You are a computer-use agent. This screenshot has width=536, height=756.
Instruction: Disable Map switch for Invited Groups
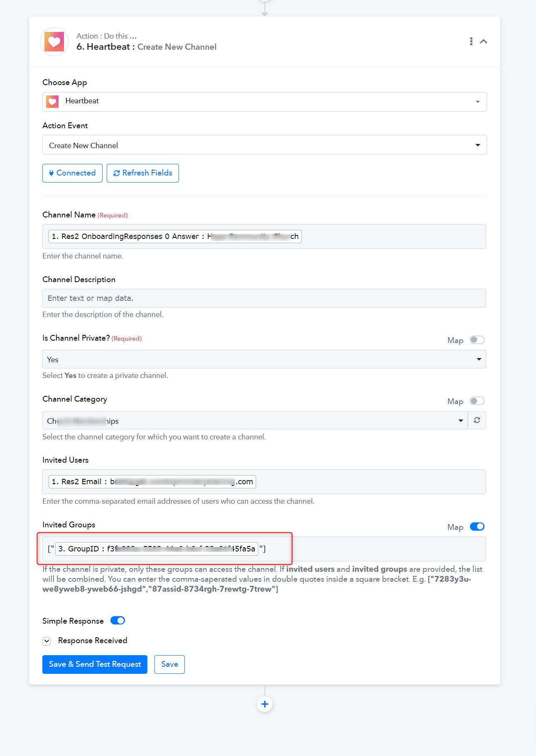click(477, 527)
